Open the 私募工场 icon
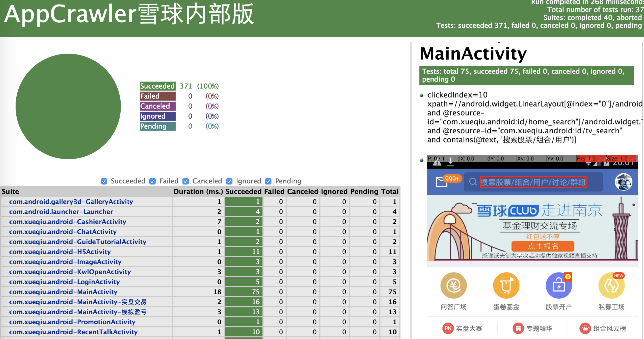Image resolution: width=644 pixels, height=339 pixels. 611,285
